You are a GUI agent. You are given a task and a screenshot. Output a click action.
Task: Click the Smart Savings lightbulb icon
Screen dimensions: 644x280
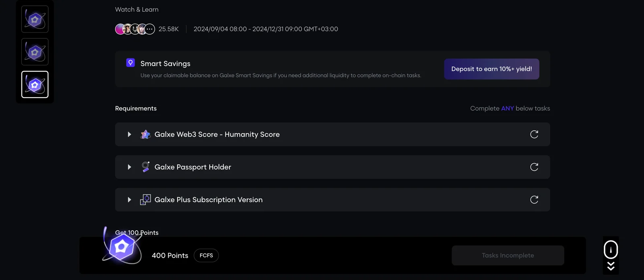130,63
